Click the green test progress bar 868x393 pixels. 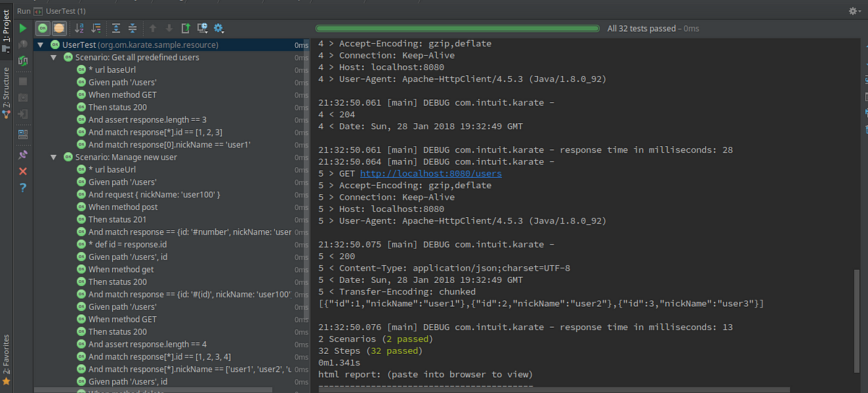tap(458, 29)
